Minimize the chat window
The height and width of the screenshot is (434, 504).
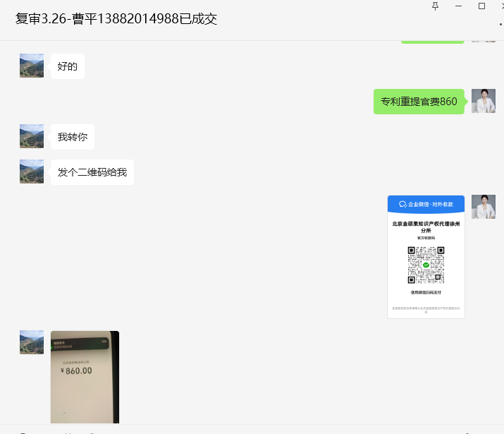(x=458, y=6)
